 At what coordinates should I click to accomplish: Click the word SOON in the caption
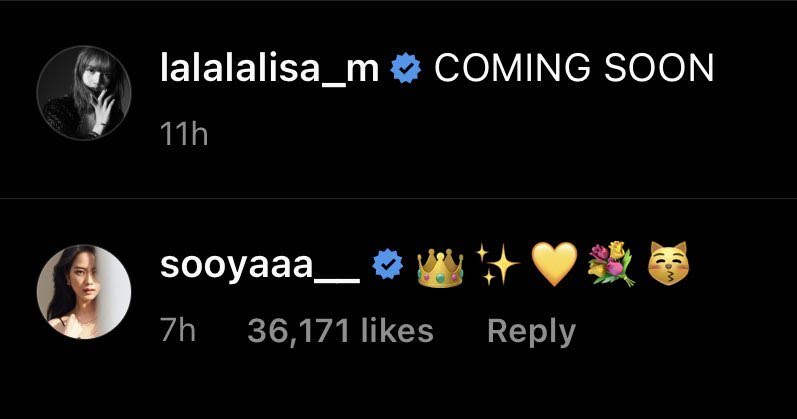coord(659,68)
